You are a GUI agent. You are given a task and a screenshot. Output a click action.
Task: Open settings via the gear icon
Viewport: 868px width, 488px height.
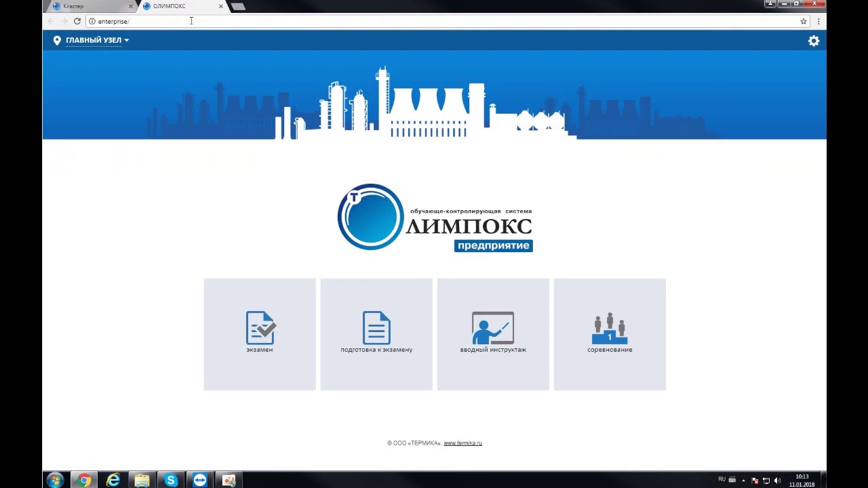(814, 41)
